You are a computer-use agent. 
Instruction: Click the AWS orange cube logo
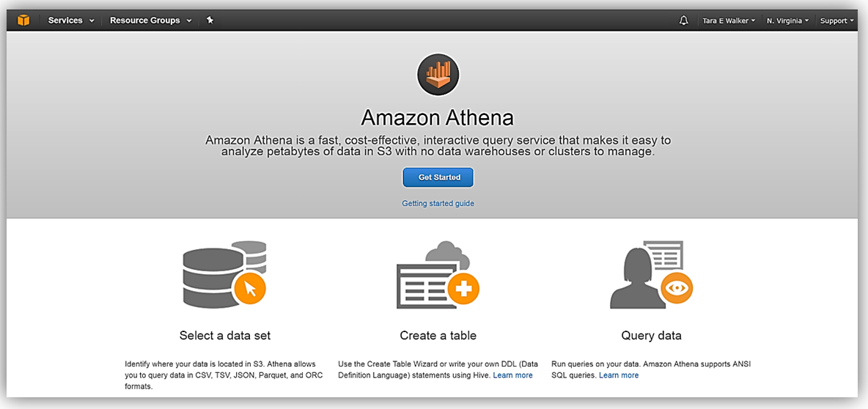(x=23, y=21)
